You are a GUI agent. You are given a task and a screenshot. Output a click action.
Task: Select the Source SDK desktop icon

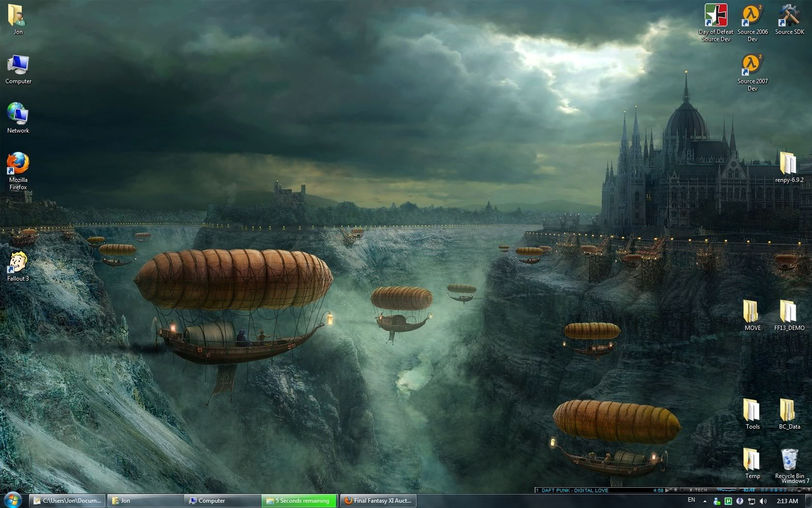click(x=789, y=16)
